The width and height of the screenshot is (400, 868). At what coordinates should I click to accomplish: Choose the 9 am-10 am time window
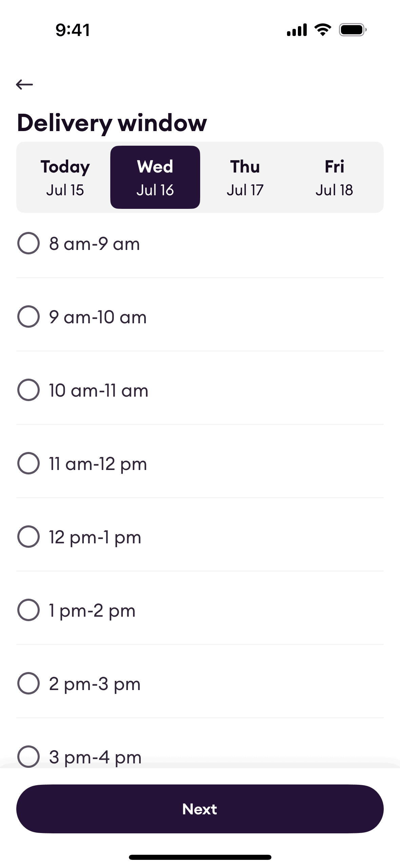coord(28,317)
